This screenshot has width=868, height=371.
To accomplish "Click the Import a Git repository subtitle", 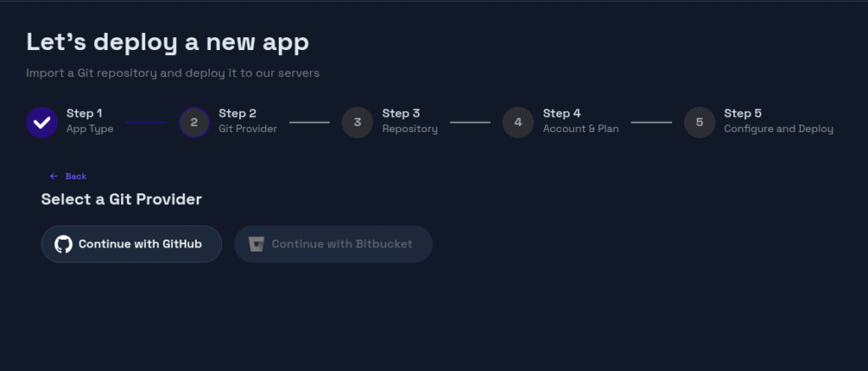I will 173,73.
